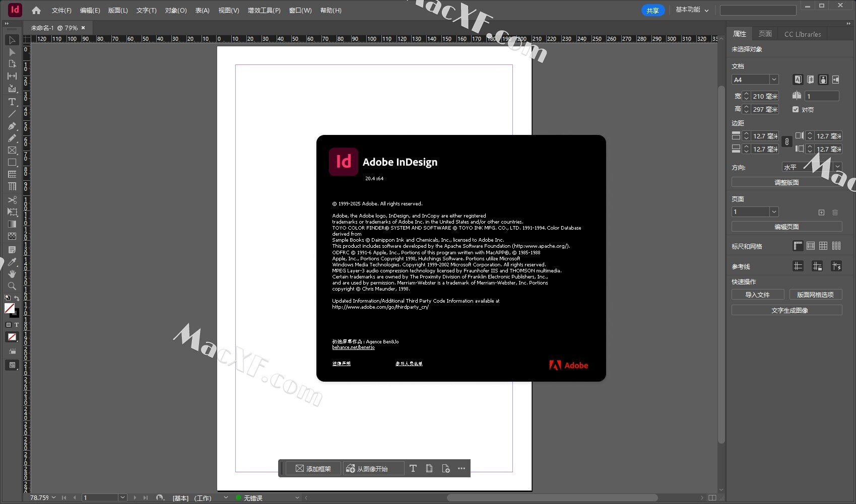Image resolution: width=856 pixels, height=504 pixels.
Task: Toggle show guides in 参考线
Action: pyautogui.click(x=798, y=266)
